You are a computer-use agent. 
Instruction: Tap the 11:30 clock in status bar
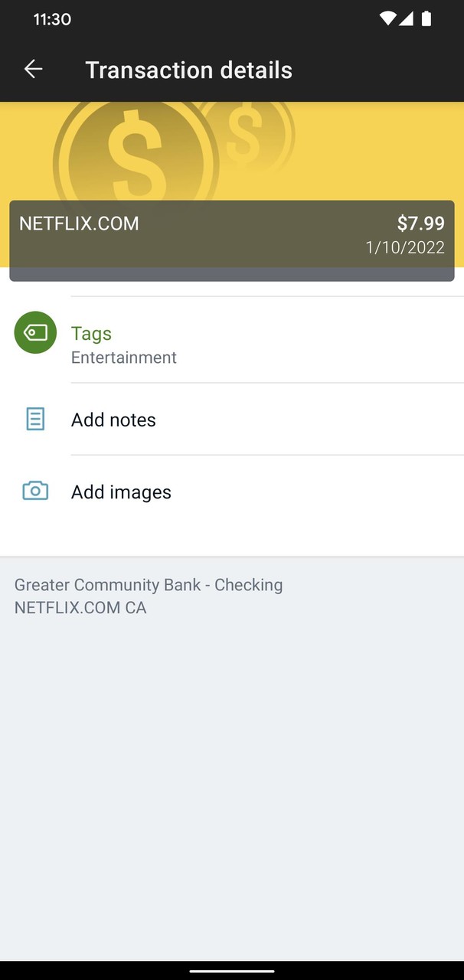(52, 19)
